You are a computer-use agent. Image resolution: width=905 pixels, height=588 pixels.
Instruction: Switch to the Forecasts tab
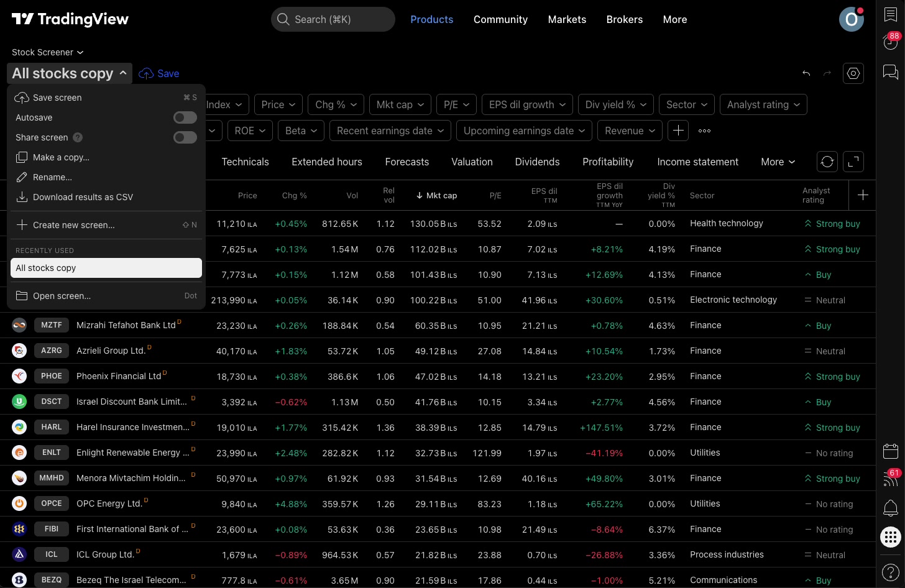[407, 162]
